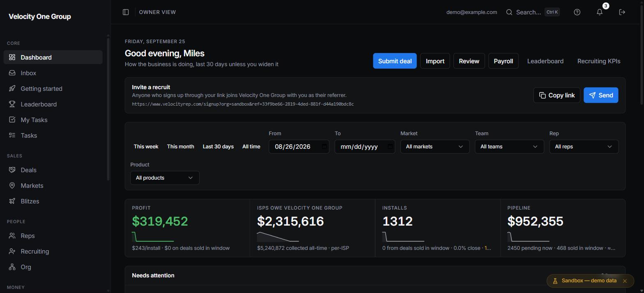The image size is (644, 293).
Task: Select the This week range
Action: point(146,147)
